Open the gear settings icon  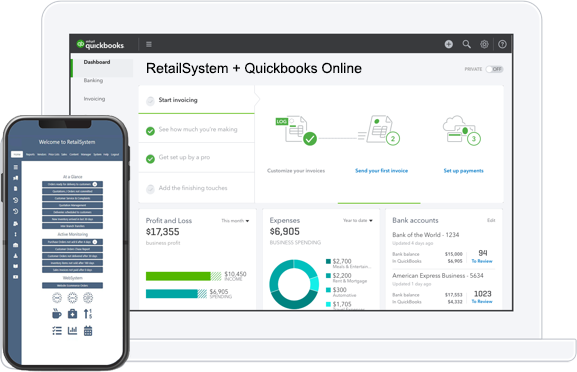pyautogui.click(x=484, y=45)
